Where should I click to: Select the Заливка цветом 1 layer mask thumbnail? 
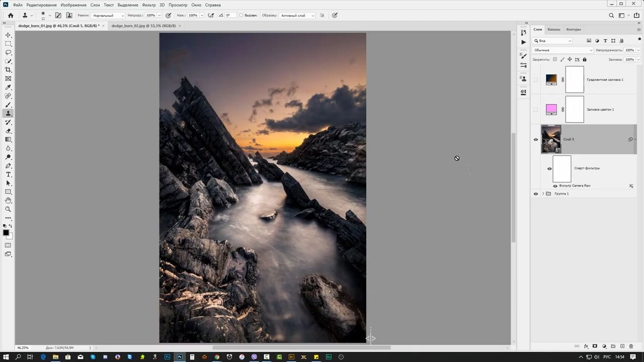click(x=575, y=110)
